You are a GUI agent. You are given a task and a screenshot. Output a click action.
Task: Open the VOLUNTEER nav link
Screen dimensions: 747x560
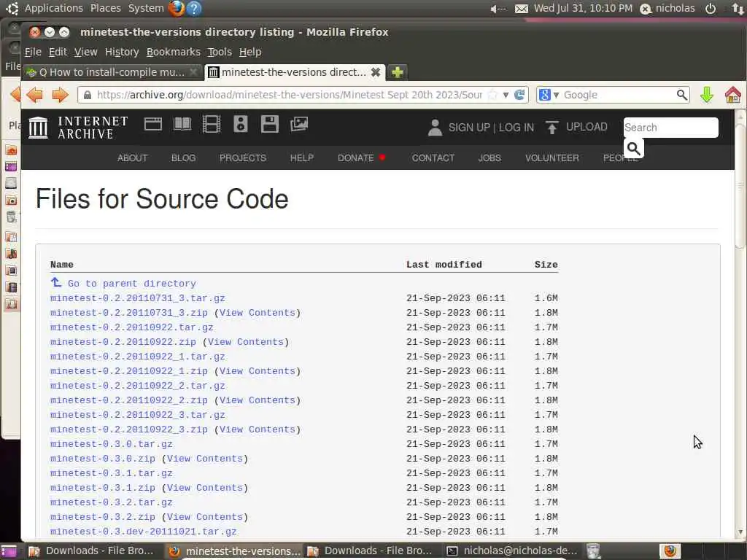(552, 157)
